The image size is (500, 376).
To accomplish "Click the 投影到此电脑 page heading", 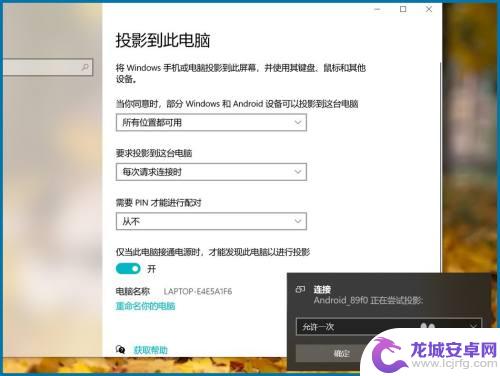I will (163, 40).
